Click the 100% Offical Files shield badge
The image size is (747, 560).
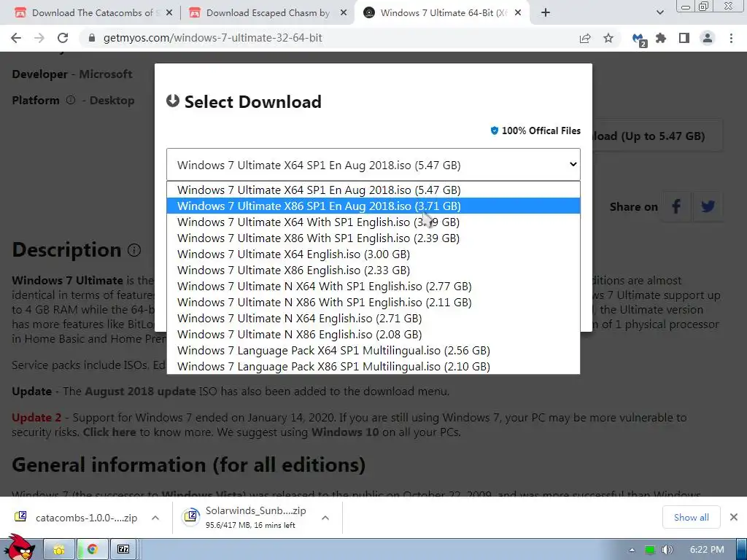(x=494, y=131)
